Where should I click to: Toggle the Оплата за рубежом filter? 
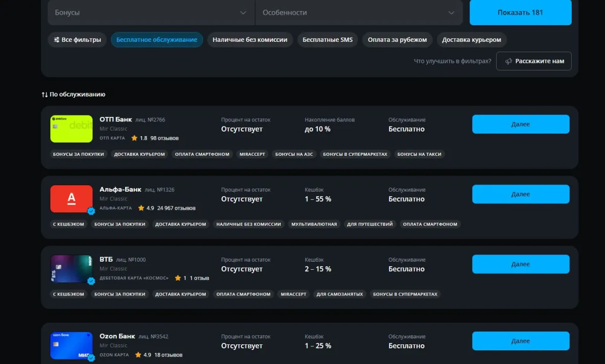(x=397, y=40)
